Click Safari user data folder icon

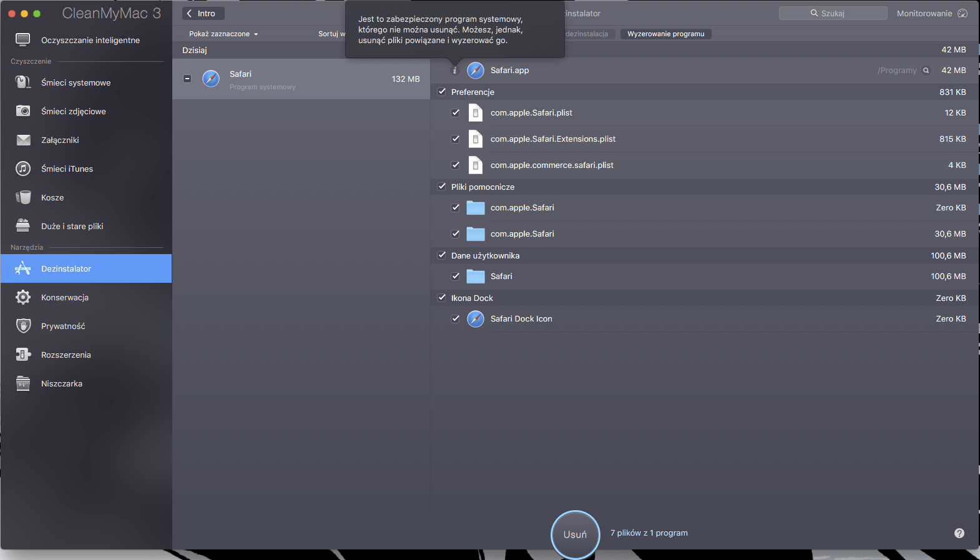(476, 277)
